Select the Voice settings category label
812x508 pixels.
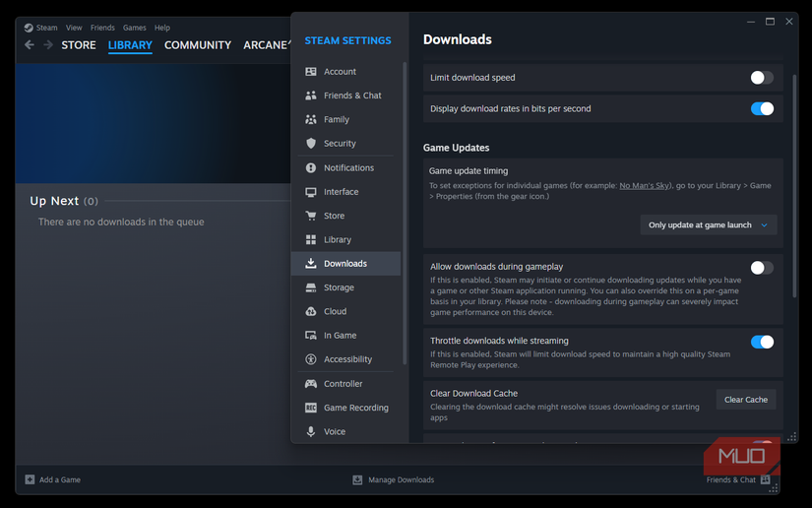pos(335,431)
